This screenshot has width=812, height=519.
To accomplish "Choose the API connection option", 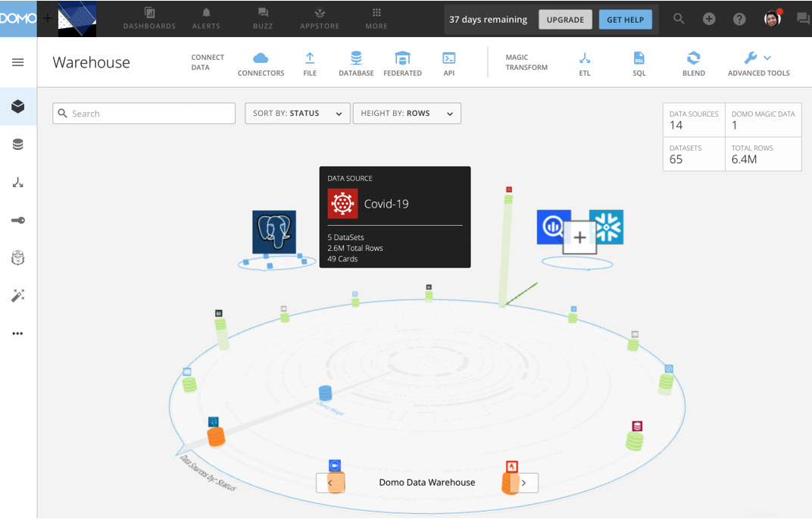I will (449, 64).
